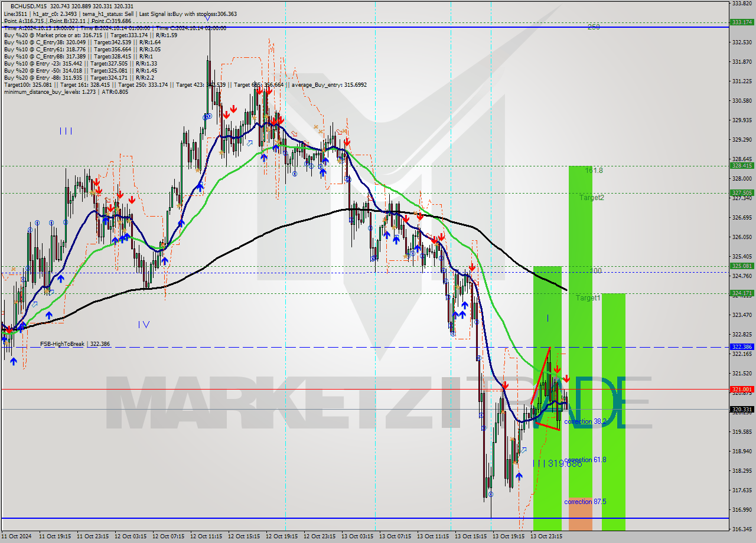The height and width of the screenshot is (543, 756).
Task: Click the FSB-HighToBreak | 322.386 label
Action: pyautogui.click(x=75, y=344)
